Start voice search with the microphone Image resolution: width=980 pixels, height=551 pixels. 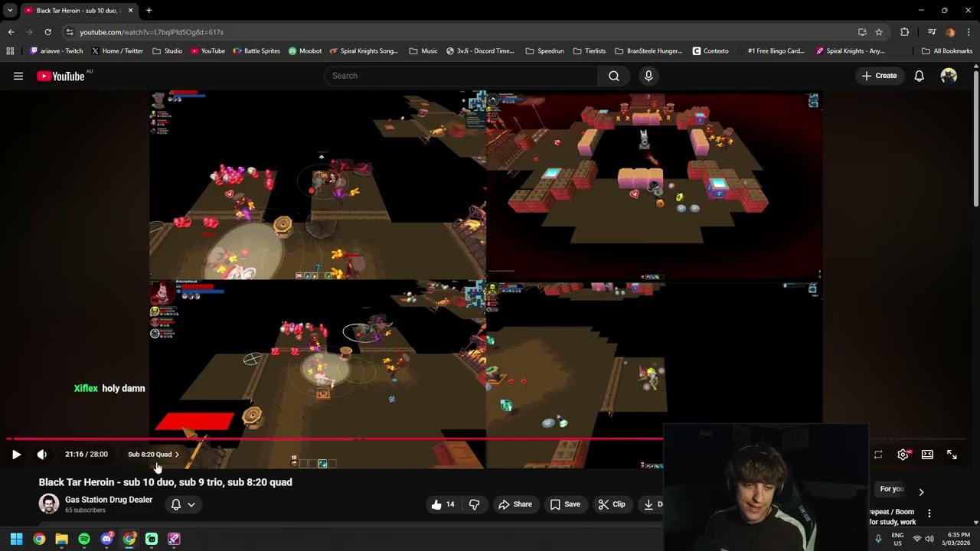pyautogui.click(x=648, y=76)
